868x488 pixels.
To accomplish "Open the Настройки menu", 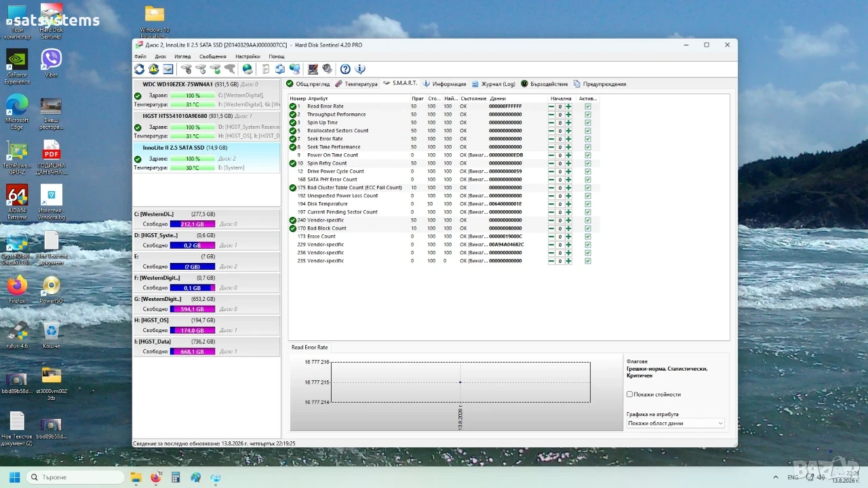I will 248,56.
